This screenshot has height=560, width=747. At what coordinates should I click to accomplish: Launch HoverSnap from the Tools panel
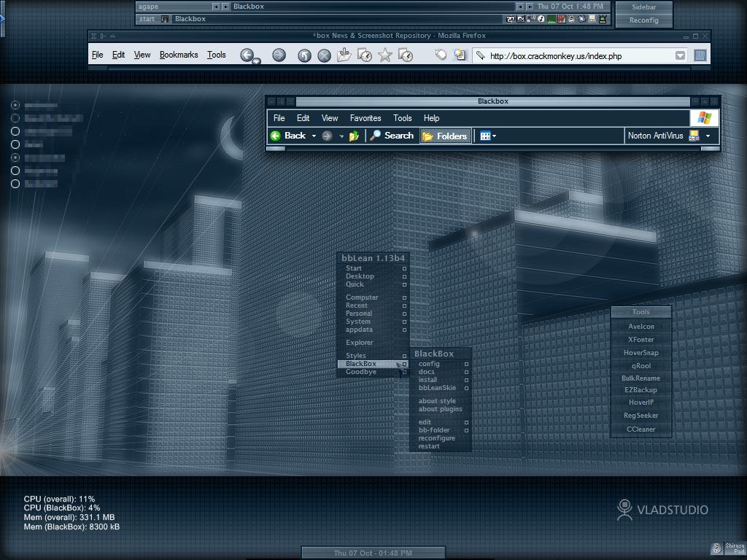[x=641, y=353]
